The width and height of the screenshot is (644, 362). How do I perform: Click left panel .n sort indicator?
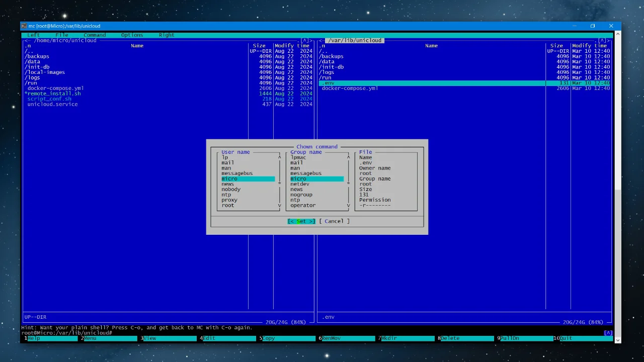pyautogui.click(x=27, y=46)
